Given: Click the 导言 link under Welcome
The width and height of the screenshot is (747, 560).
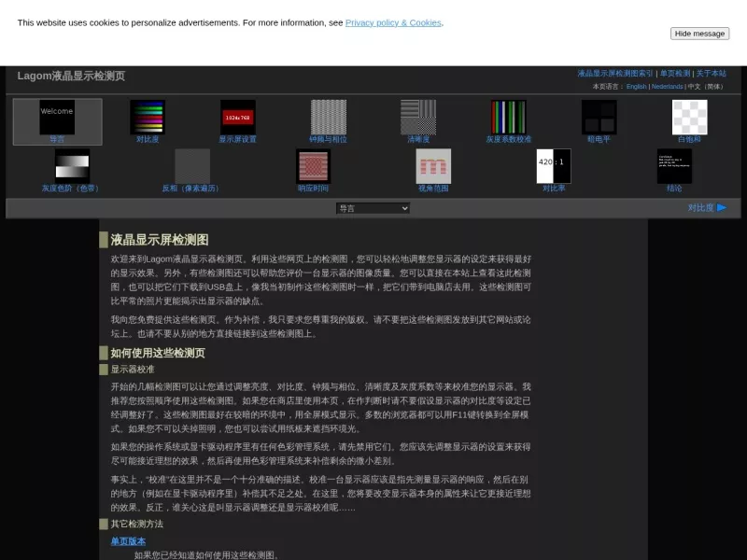Looking at the screenshot, I should coord(57,139).
